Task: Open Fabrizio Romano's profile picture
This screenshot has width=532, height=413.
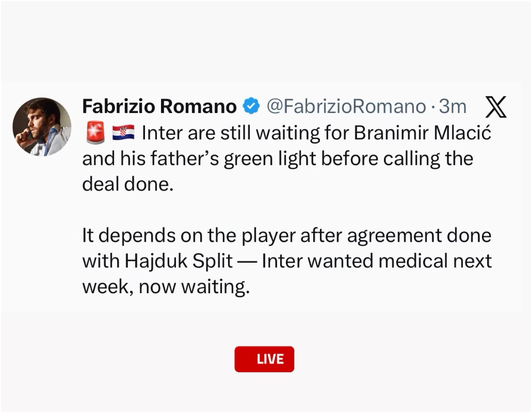Action: pos(42,127)
